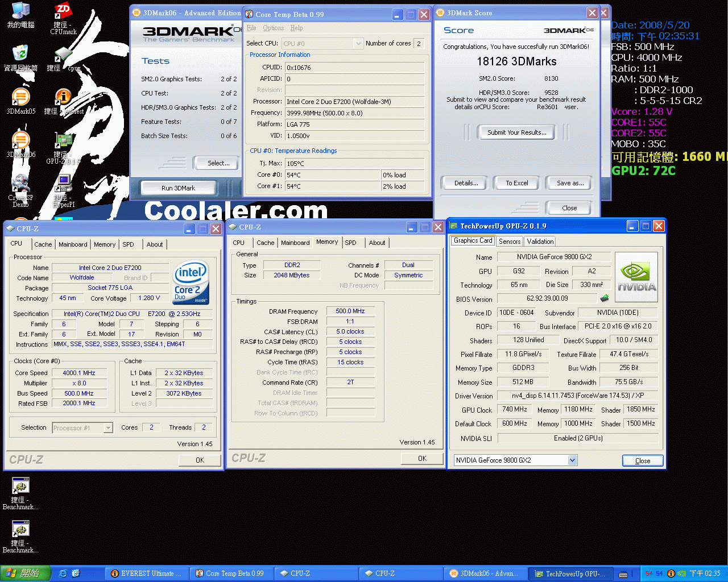
Task: Click the Core Speed 4000.1 MHz value
Action: click(79, 373)
